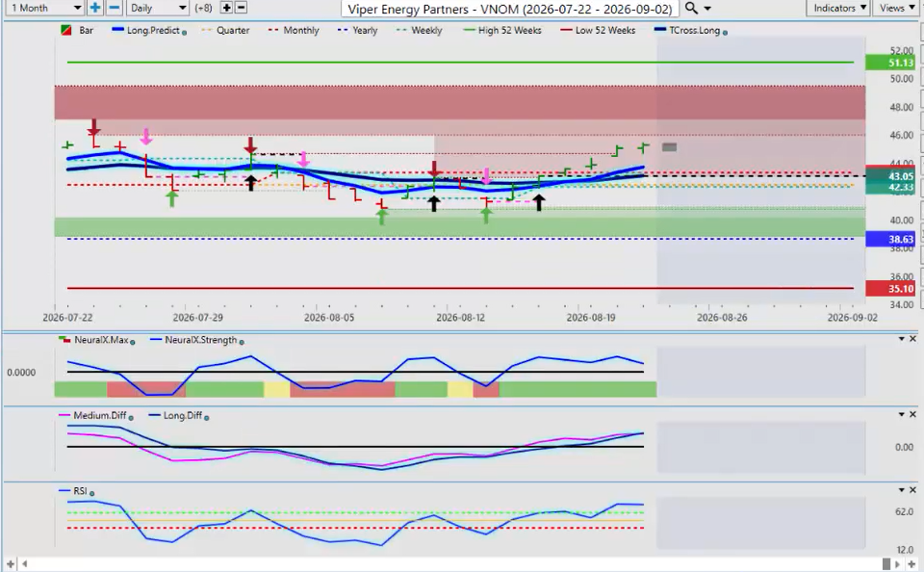
Task: Click the Long.Diff legend label
Action: 183,415
